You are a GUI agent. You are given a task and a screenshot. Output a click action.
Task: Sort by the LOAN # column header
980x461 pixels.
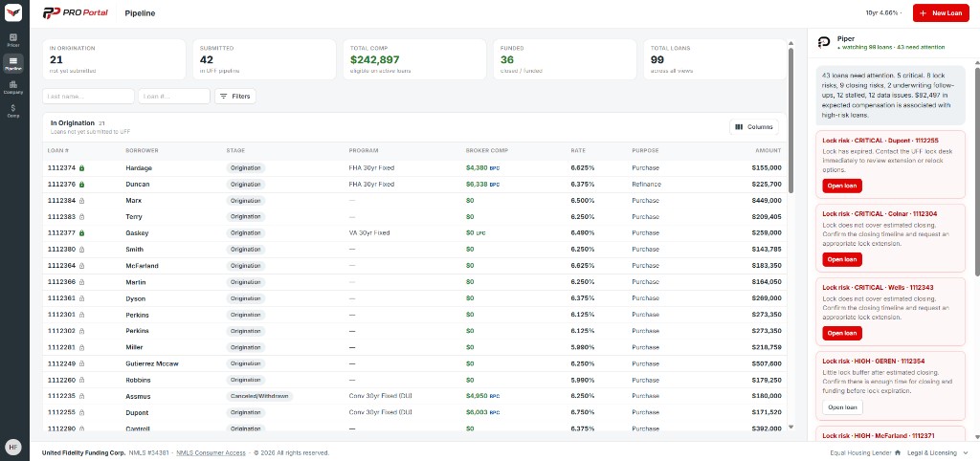point(58,150)
